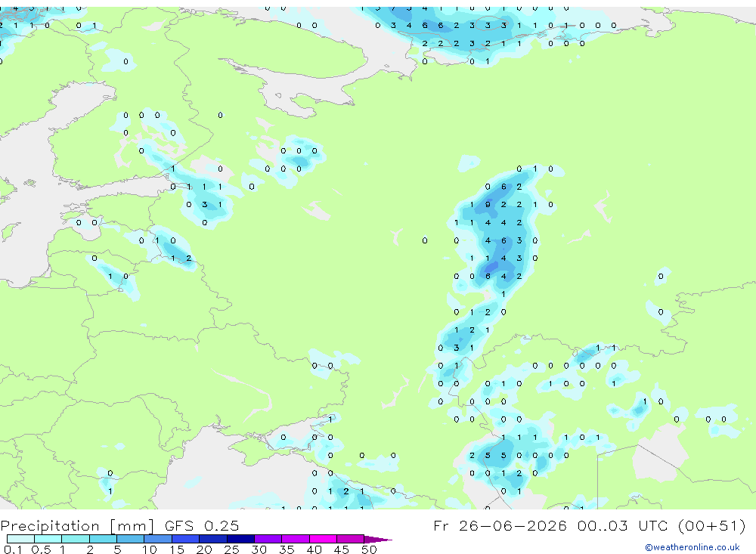Click the above-50 mm arrow tip of legend

tap(377, 540)
